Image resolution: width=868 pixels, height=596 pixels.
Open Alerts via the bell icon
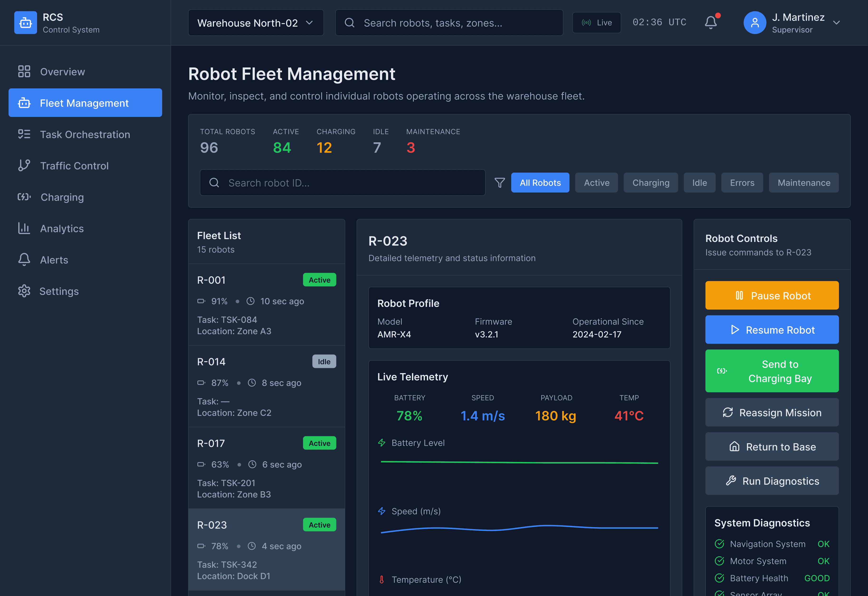click(24, 260)
